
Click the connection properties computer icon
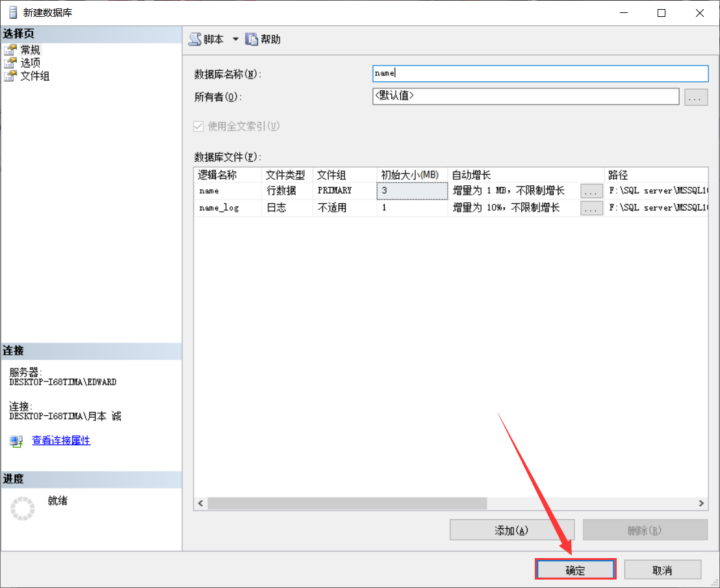16,441
